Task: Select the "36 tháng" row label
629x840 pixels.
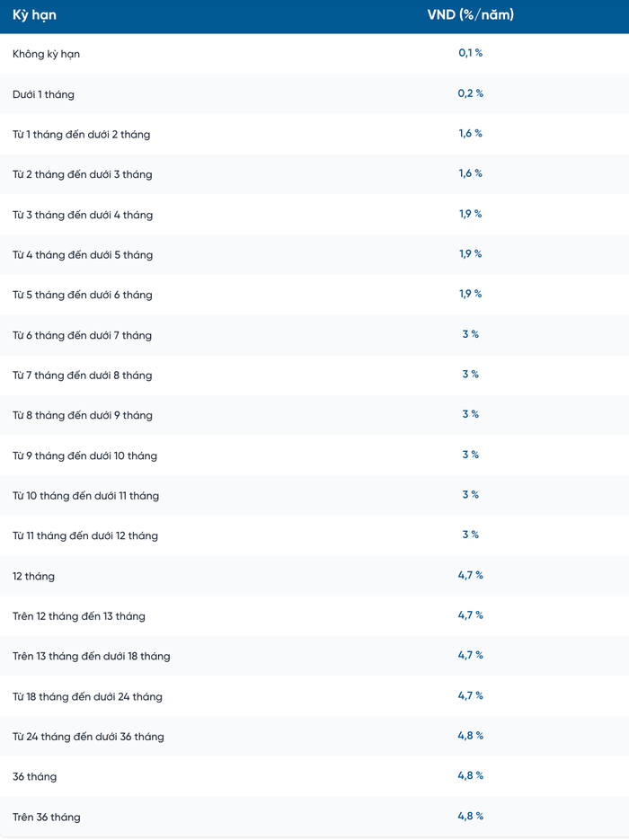Action: (x=34, y=776)
